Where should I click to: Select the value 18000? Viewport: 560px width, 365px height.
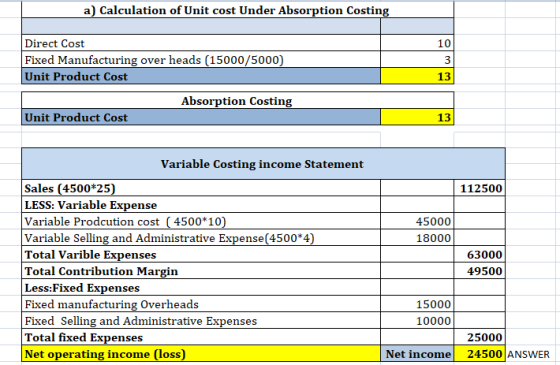pos(417,238)
